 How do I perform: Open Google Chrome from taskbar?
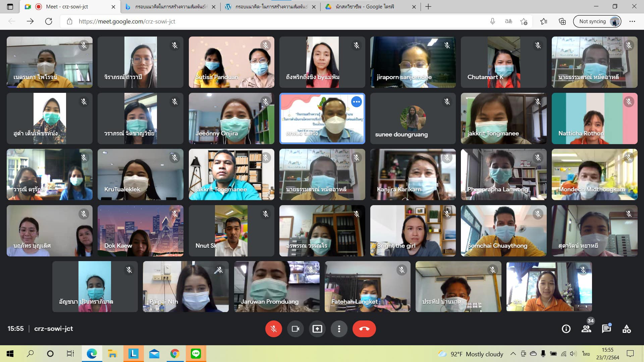point(175,354)
